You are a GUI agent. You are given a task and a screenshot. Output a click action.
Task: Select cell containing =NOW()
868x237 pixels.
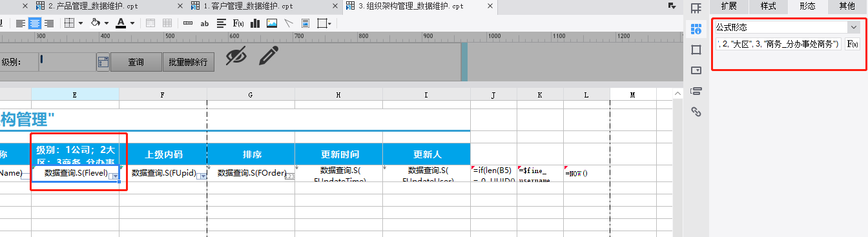pos(586,173)
